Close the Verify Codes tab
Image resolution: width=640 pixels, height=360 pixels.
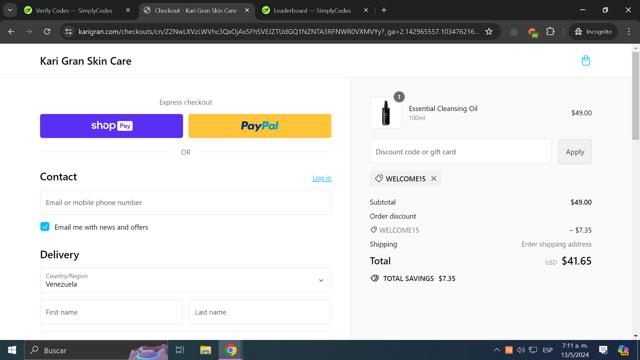point(128,11)
